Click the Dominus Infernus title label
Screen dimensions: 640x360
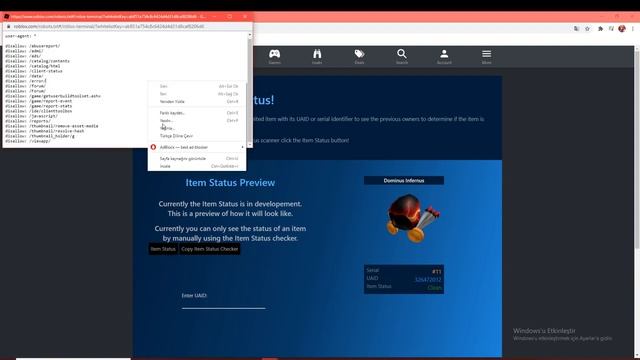click(x=404, y=180)
